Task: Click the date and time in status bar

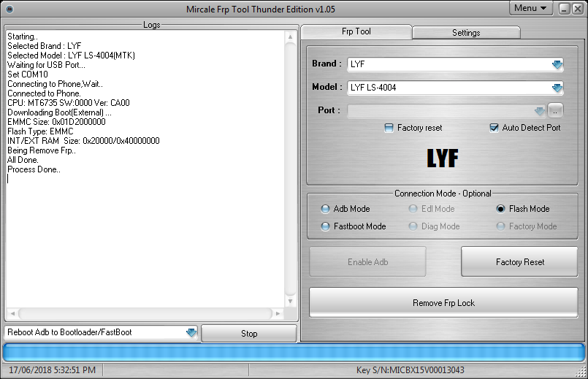Action: (52, 370)
